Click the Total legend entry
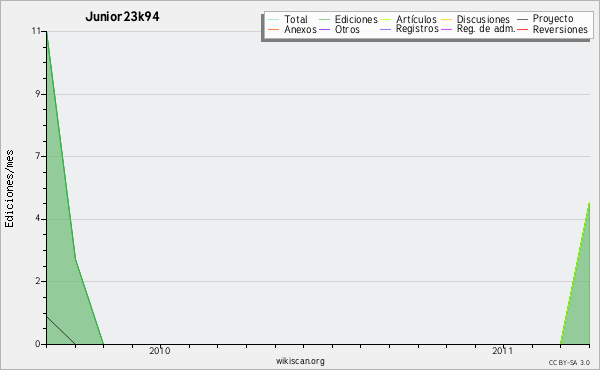 pos(288,19)
